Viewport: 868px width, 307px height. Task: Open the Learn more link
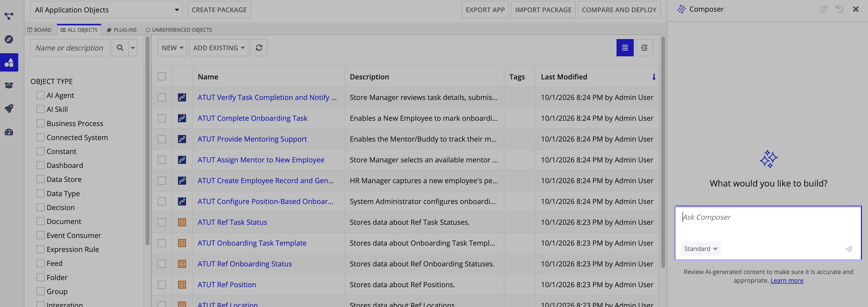coord(787,281)
